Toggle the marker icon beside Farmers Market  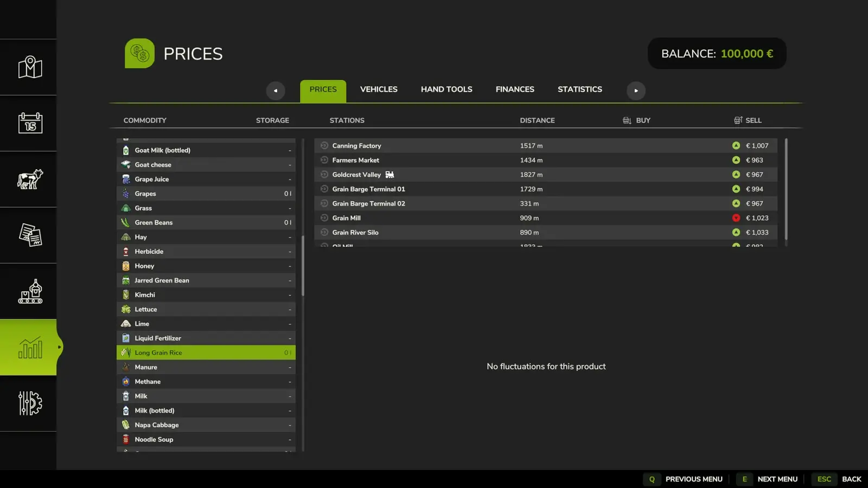click(324, 160)
